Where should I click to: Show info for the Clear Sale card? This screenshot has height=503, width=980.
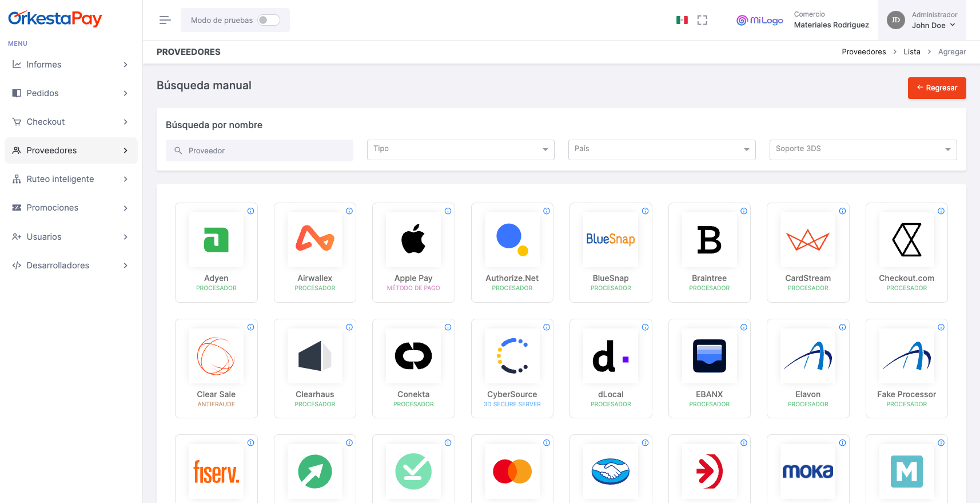pyautogui.click(x=250, y=327)
